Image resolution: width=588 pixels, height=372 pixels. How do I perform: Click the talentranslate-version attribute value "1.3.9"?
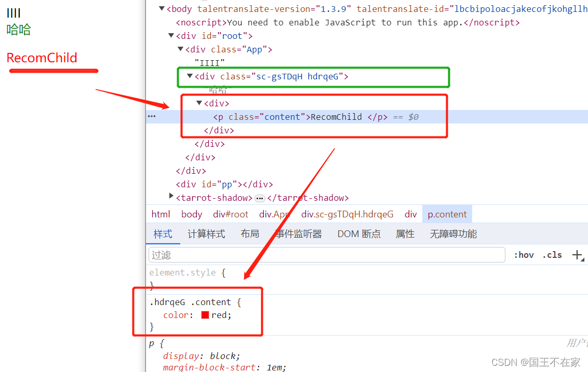[x=333, y=9]
